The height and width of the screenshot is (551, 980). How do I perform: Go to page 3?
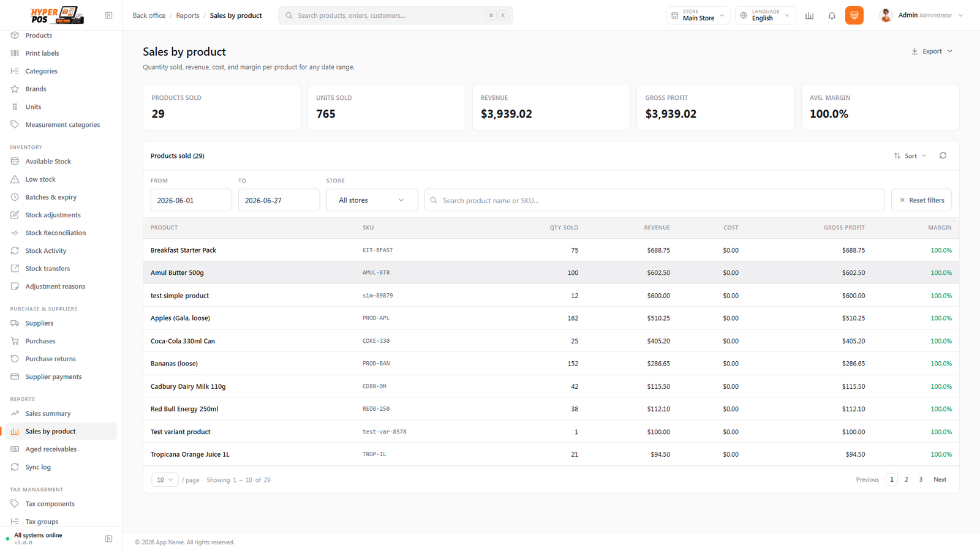921,479
